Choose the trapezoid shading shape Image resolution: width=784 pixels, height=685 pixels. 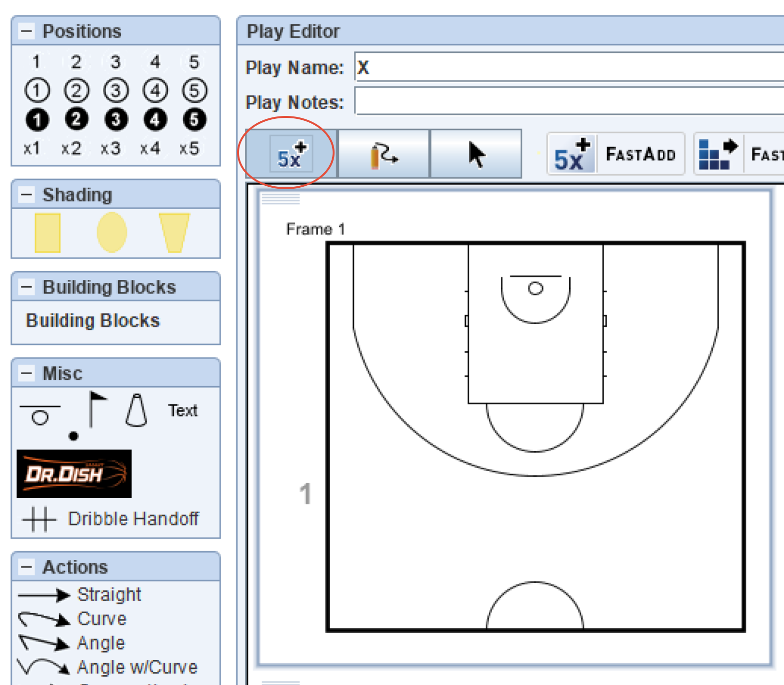(x=174, y=233)
